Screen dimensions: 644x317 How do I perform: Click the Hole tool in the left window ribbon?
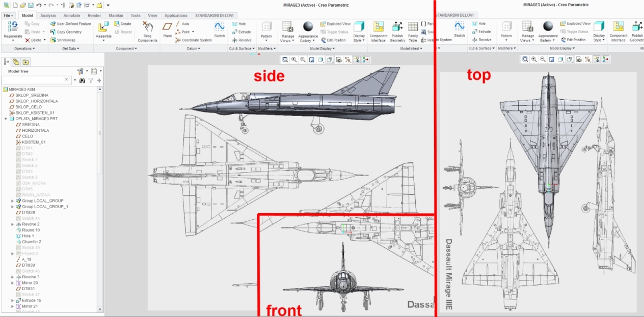238,24
